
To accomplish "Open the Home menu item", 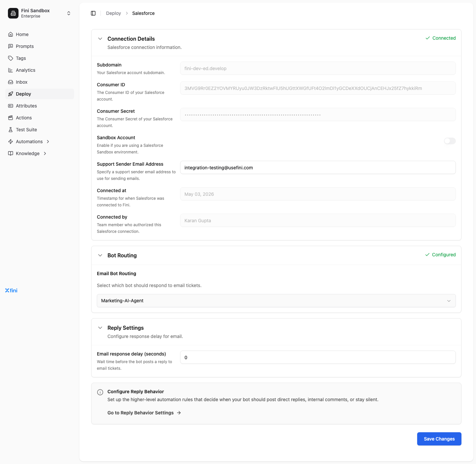I will click(x=40, y=34).
